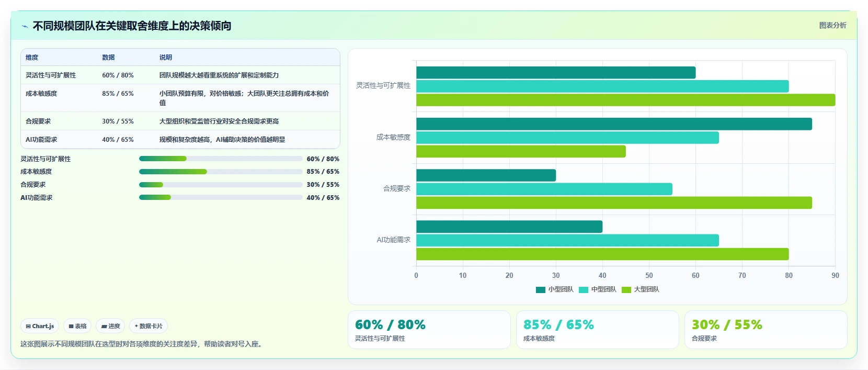Screen dimensions: 868x370
Task: Click the icon beside the page title
Action: click(25, 26)
